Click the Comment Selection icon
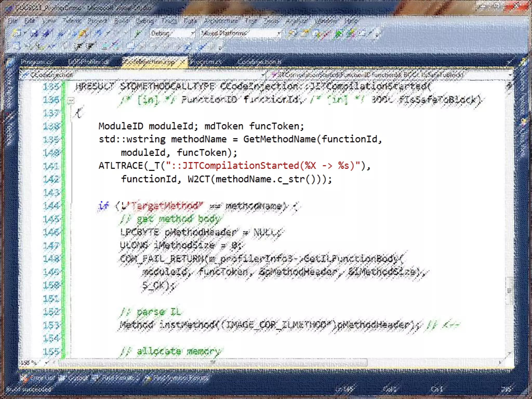The width and height of the screenshot is (532, 399). pyautogui.click(x=104, y=47)
